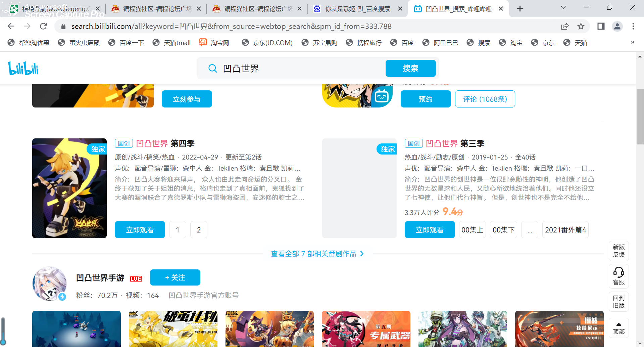Open the 天猫tmall bookmark
This screenshot has width=644, height=347.
[x=171, y=43]
